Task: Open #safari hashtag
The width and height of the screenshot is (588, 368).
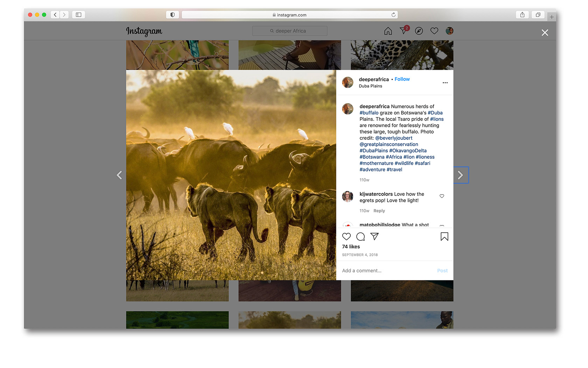Action: pos(422,163)
